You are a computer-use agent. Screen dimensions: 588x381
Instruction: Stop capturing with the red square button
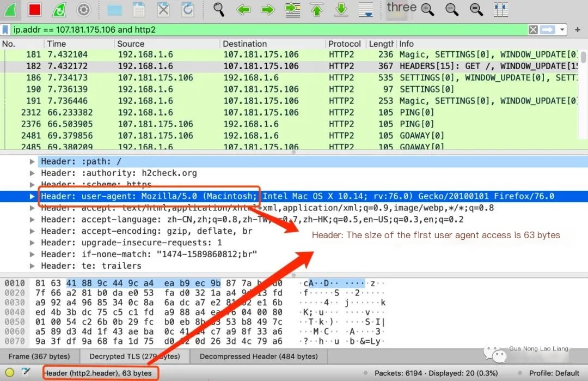tap(34, 9)
